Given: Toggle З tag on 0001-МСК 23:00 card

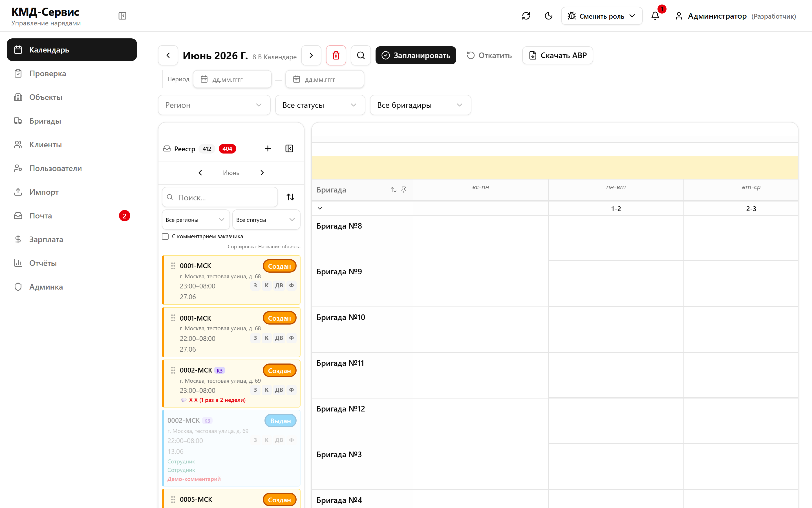Looking at the screenshot, I should [x=255, y=285].
